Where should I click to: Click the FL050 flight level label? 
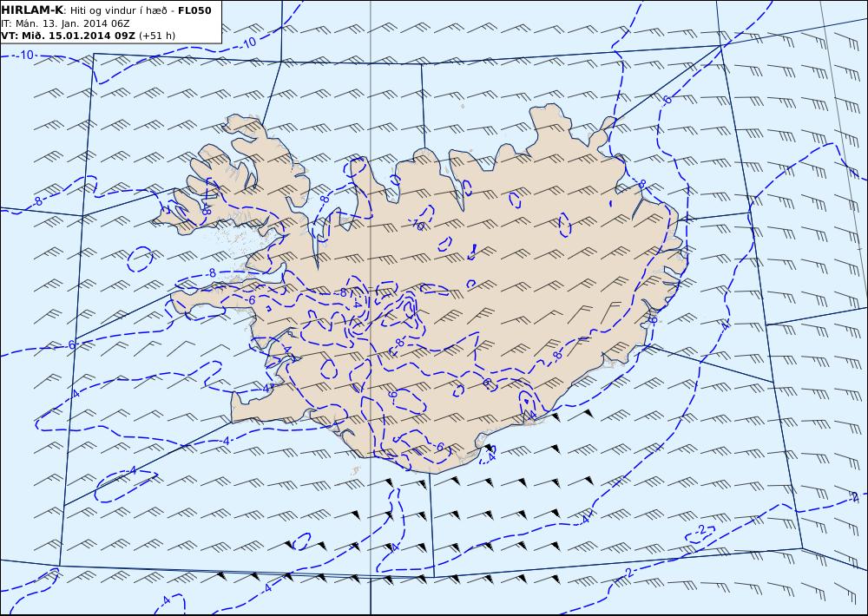click(194, 10)
